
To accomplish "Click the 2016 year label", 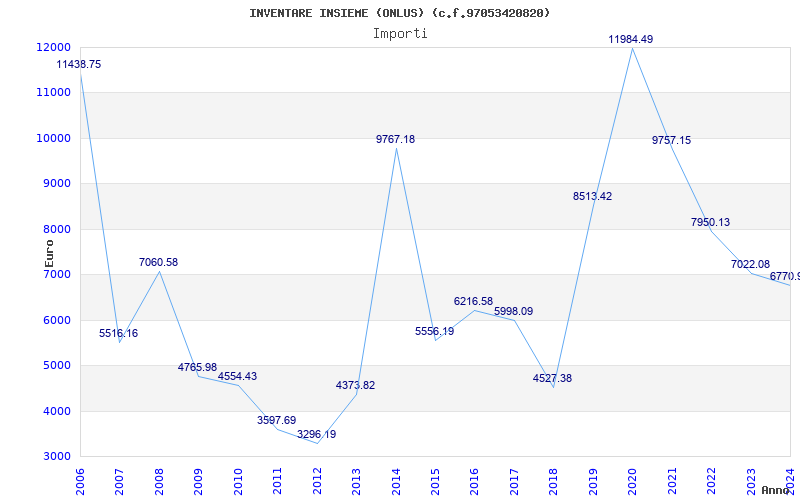I will click(475, 481).
